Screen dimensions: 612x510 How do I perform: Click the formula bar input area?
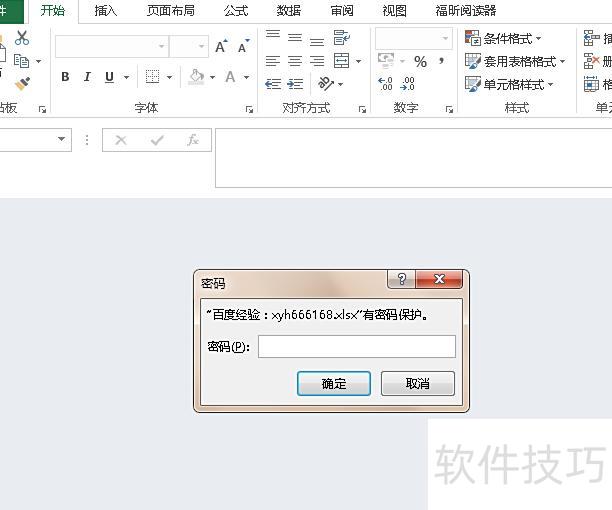(x=413, y=158)
